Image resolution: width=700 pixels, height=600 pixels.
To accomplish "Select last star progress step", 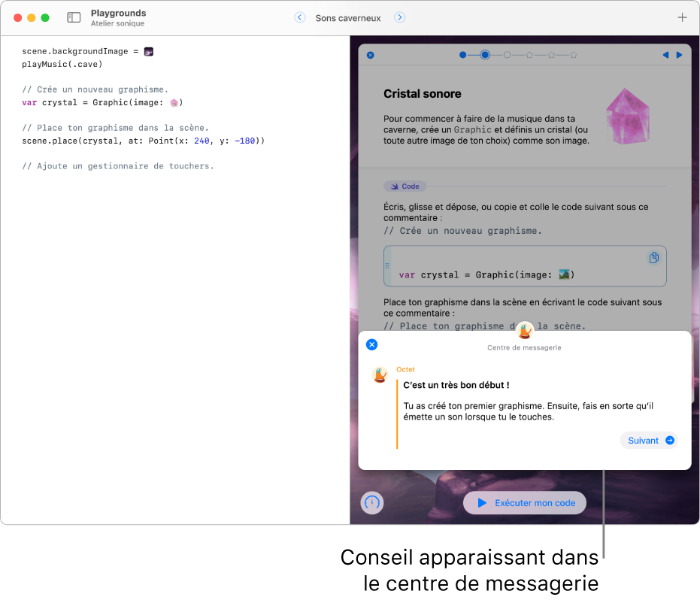I will pyautogui.click(x=574, y=55).
